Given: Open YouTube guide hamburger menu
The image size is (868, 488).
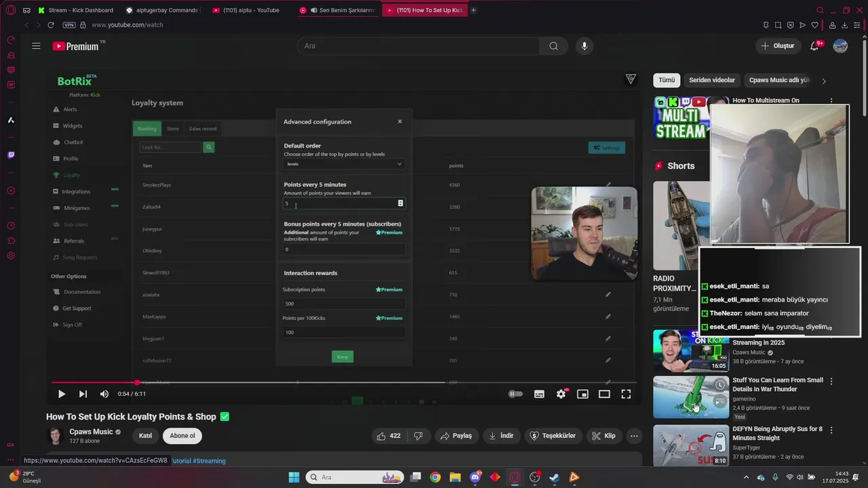Looking at the screenshot, I should 36,46.
